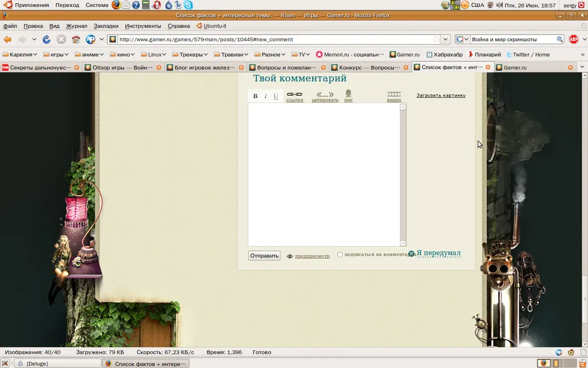Viewport: 588px width, 368px height.
Task: Submit the comment with Отправить button
Action: point(264,256)
